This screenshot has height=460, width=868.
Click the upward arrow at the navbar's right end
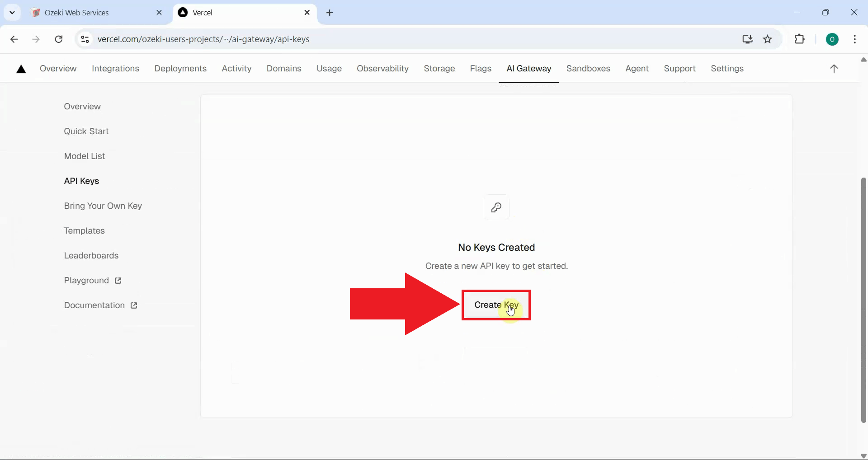click(834, 69)
